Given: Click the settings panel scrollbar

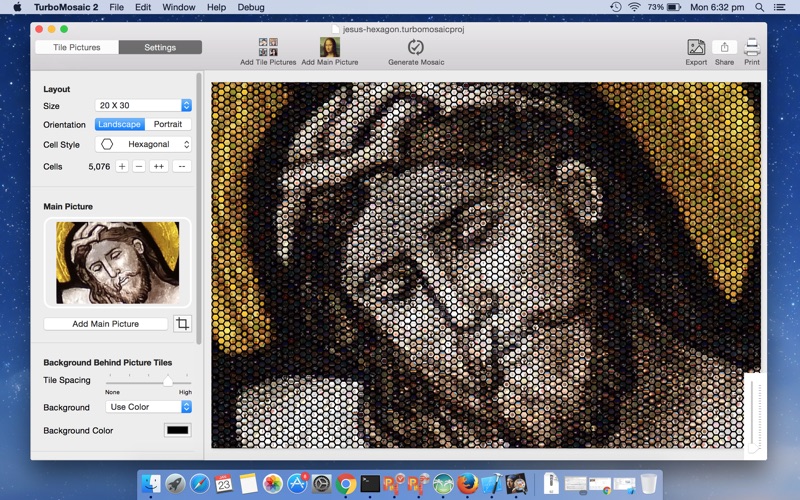Looking at the screenshot, I should coord(198,209).
